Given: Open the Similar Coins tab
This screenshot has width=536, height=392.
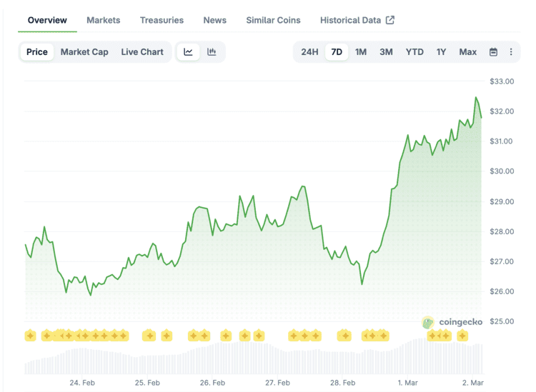Looking at the screenshot, I should [x=273, y=20].
